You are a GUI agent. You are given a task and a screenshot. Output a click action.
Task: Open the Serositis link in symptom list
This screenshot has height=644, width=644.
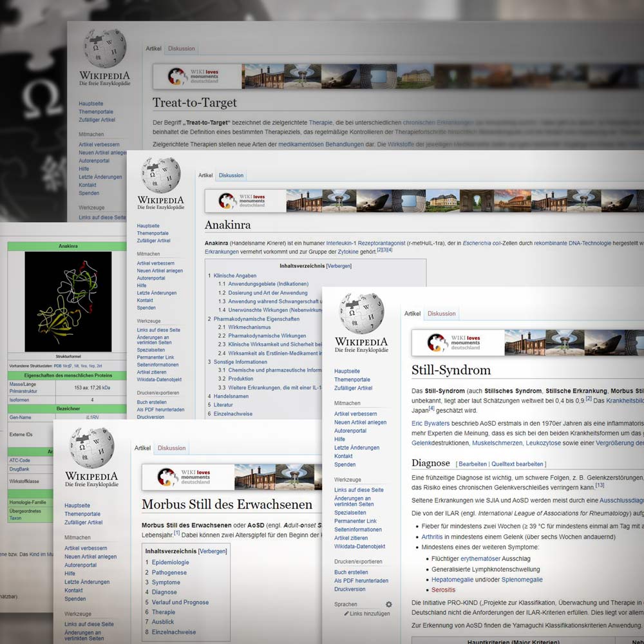(443, 589)
